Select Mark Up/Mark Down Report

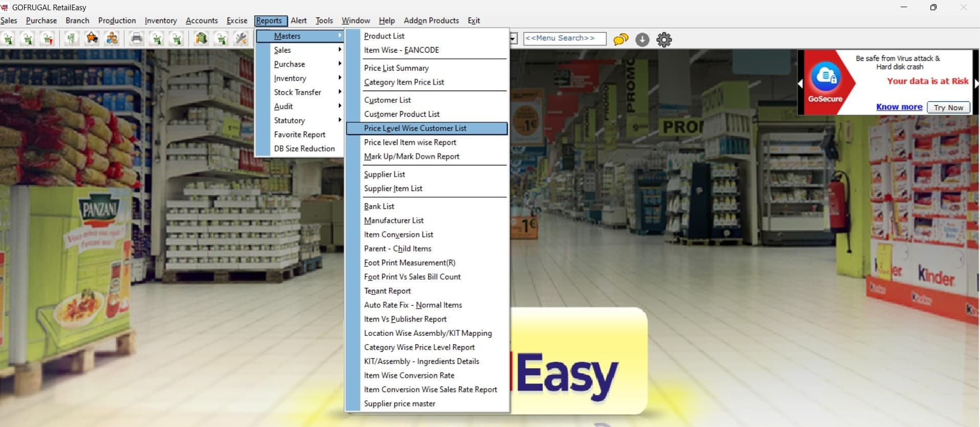(x=427, y=156)
